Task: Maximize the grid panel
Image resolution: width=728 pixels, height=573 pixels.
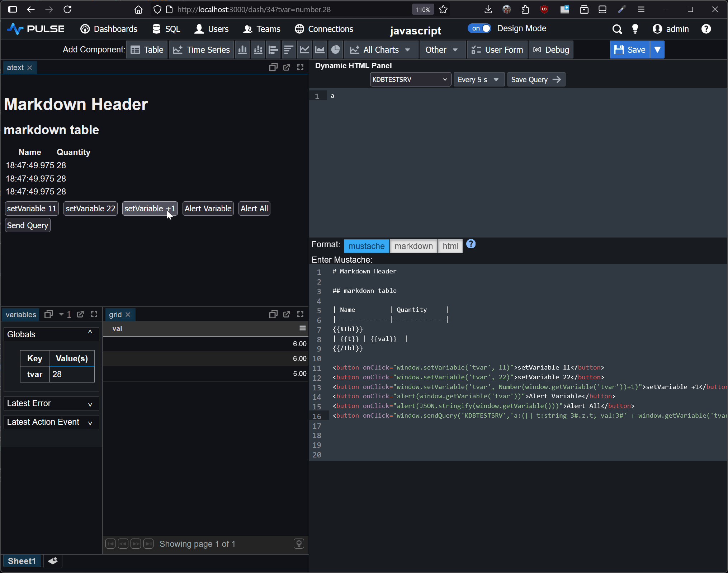Action: click(x=301, y=315)
